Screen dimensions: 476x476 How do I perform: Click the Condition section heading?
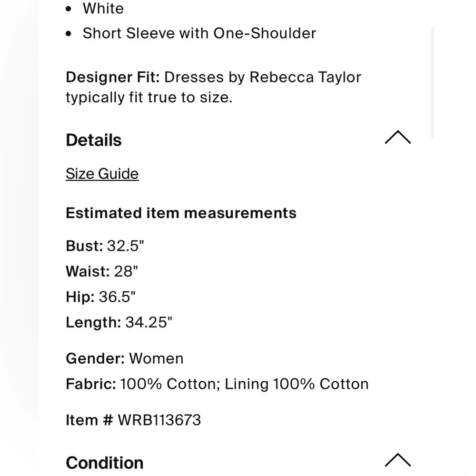[104, 463]
